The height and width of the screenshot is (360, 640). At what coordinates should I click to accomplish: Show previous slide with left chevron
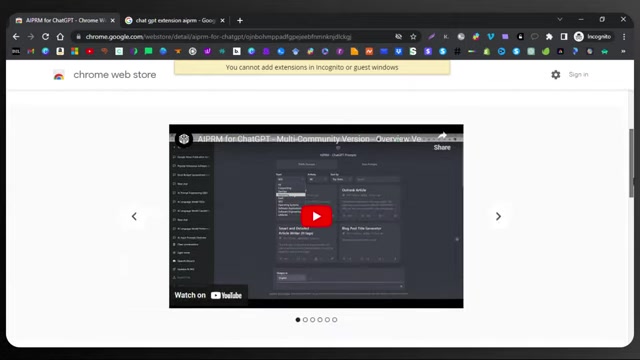click(x=134, y=216)
